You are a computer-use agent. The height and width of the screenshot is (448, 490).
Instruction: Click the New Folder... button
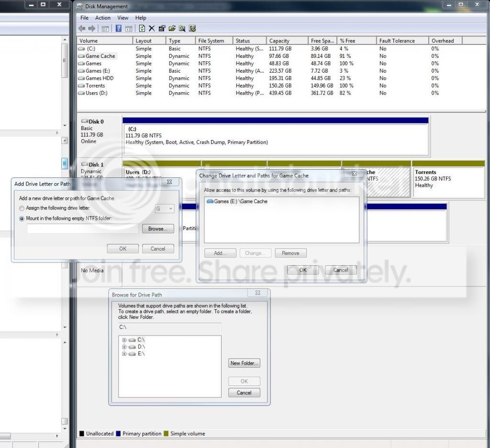point(244,363)
